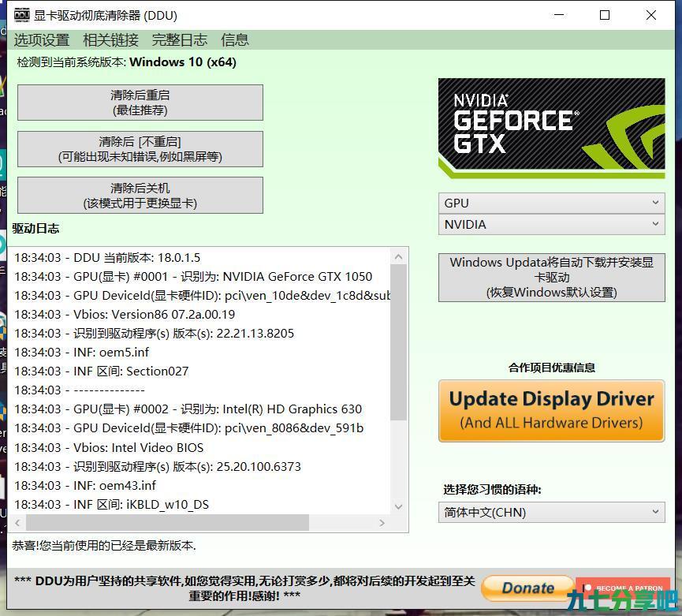This screenshot has height=616, width=682.
Task: Close the DDU window
Action: coord(651,15)
